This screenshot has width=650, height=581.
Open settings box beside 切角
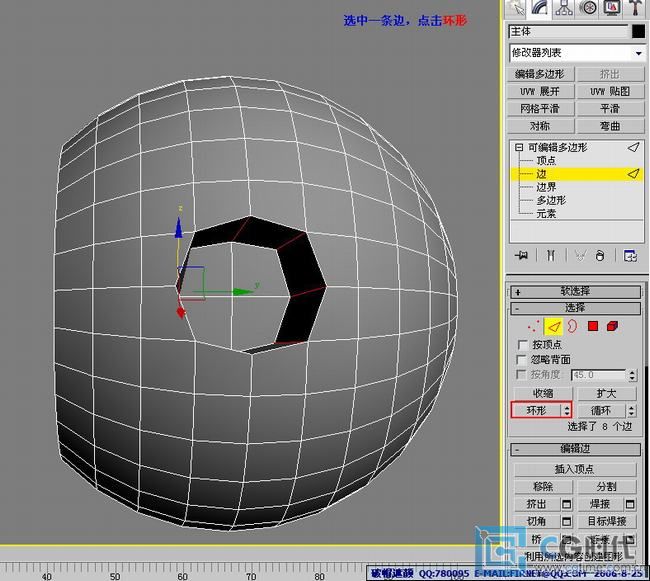point(566,521)
